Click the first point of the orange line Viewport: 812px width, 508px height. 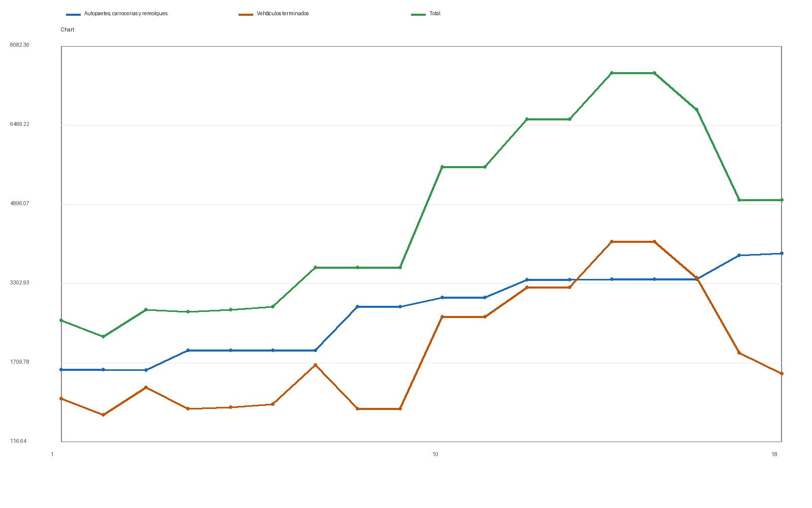[x=61, y=399]
